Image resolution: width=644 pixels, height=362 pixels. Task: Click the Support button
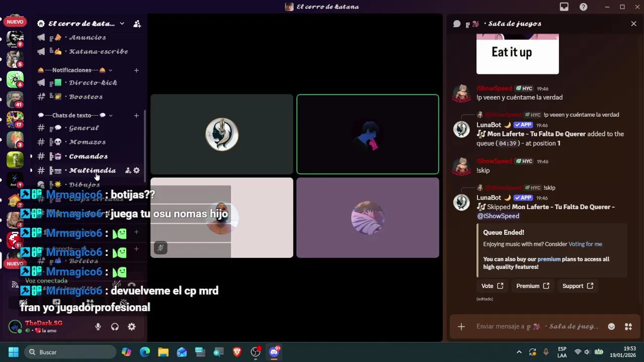(578, 286)
